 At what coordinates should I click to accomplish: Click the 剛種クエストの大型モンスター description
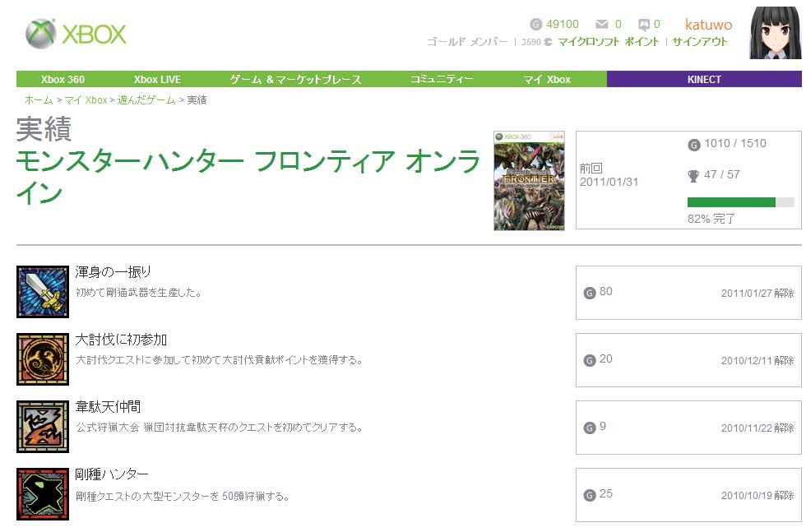tap(183, 496)
